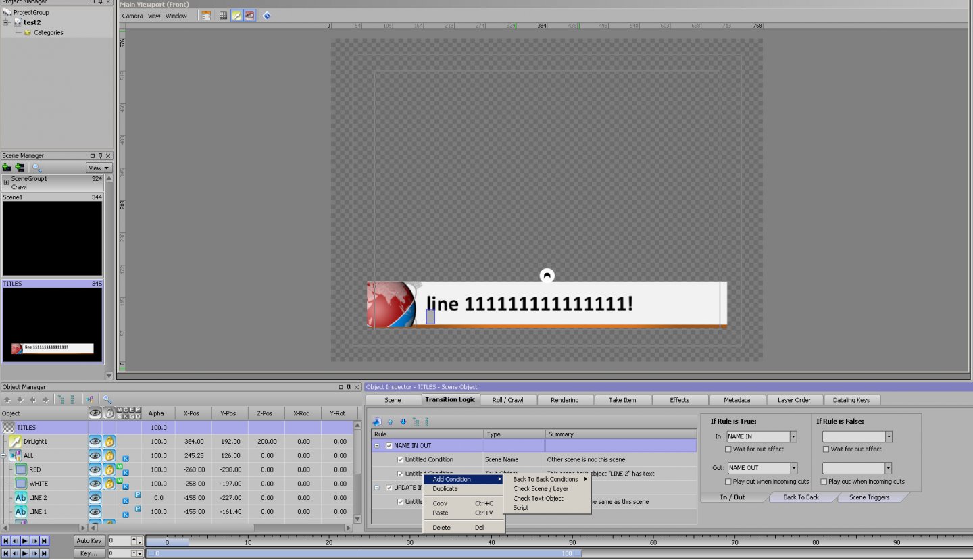The width and height of the screenshot is (973, 560).
Task: Toggle the grid icon in viewport toolbar
Action: tap(223, 16)
